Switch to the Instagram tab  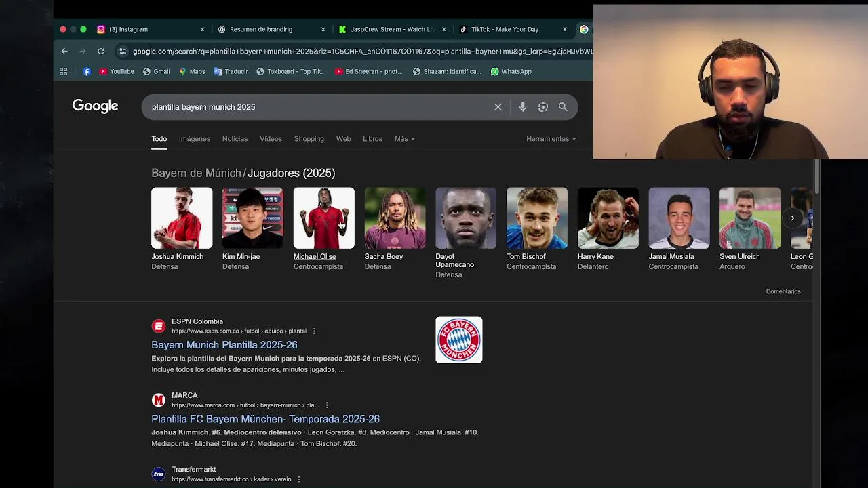pos(151,29)
